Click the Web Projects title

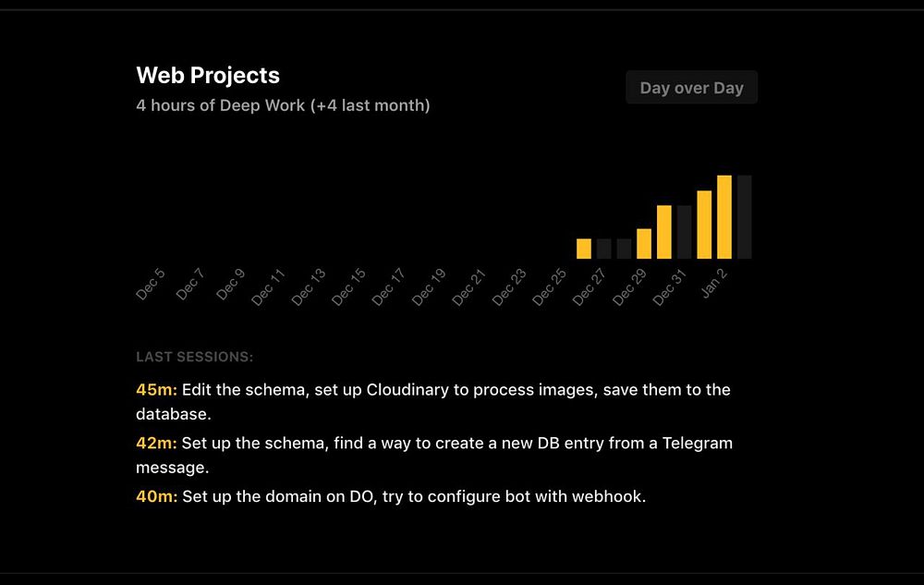tap(208, 76)
